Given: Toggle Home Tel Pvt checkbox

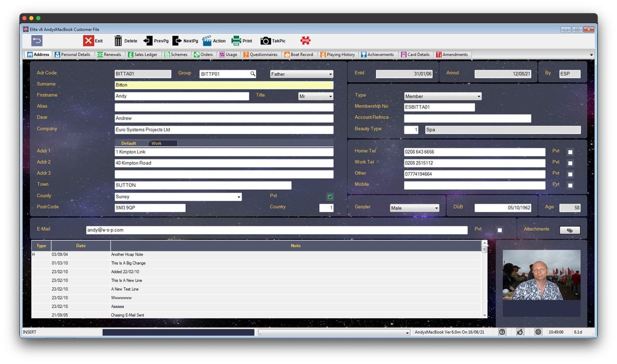Looking at the screenshot, I should click(x=570, y=152).
